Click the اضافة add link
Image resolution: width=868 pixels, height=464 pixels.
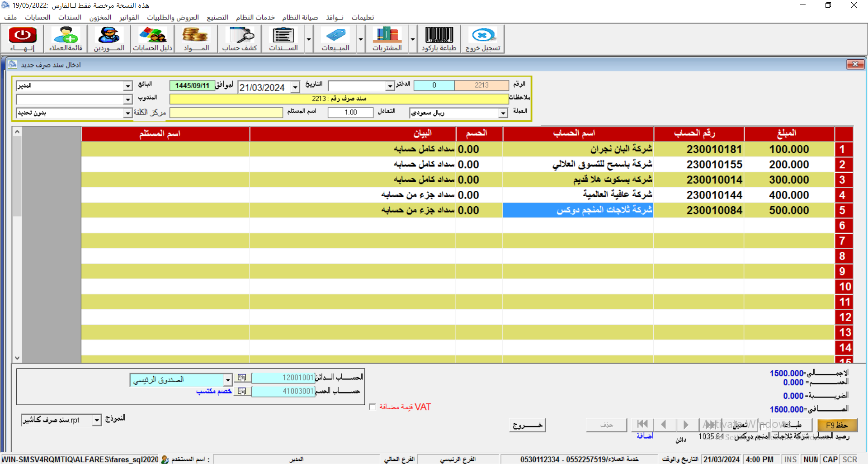pos(645,436)
